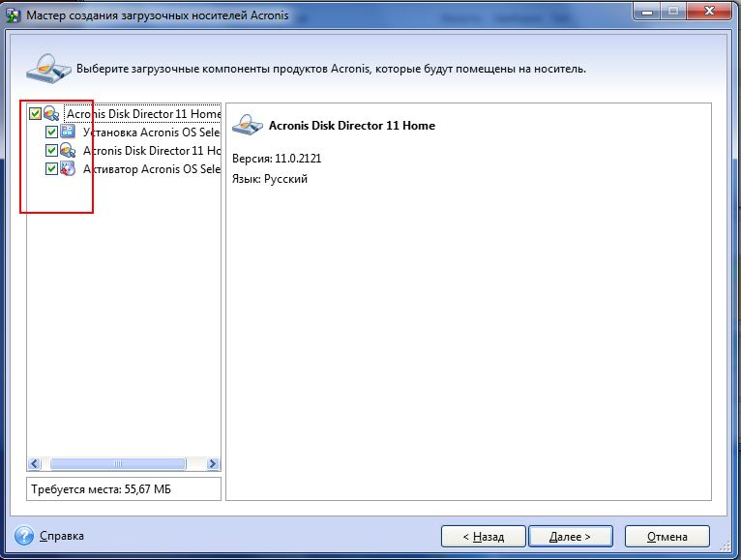Select the Активатор Acronis OS Selector tree item
741x560 pixels.
(152, 168)
